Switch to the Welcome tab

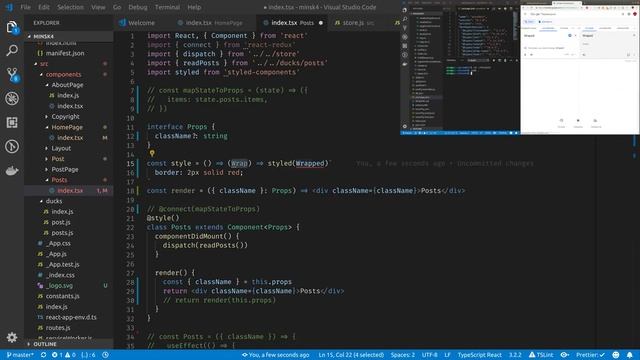coord(142,23)
